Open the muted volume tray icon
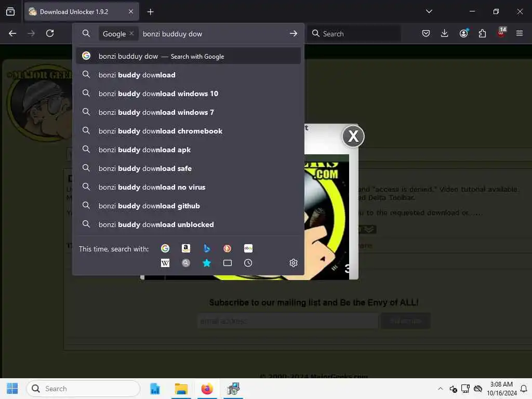 tap(453, 389)
